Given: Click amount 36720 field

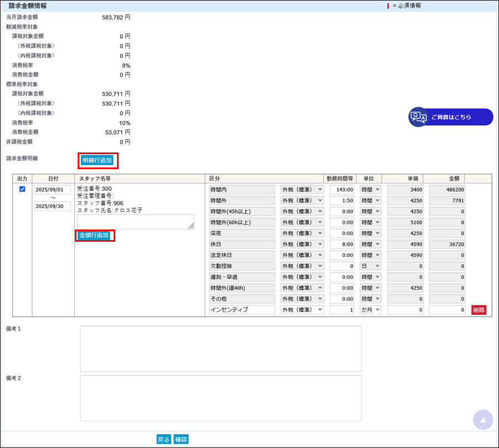Looking at the screenshot, I should tap(447, 245).
